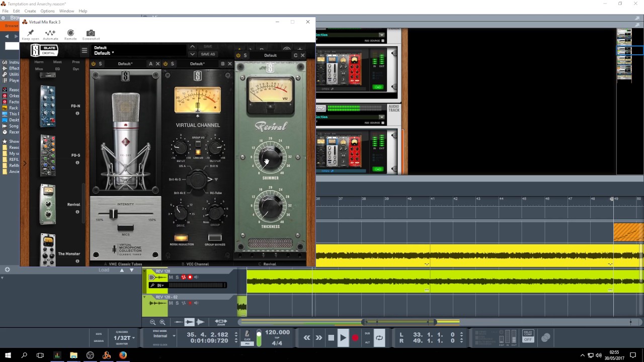Click the Thickness knob on Revival
This screenshot has width=644, height=362.
tap(270, 206)
